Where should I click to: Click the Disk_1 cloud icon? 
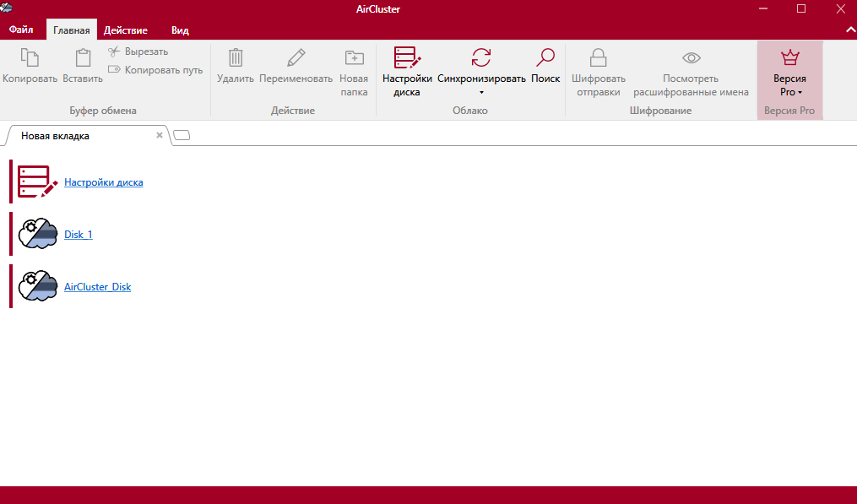tap(38, 234)
